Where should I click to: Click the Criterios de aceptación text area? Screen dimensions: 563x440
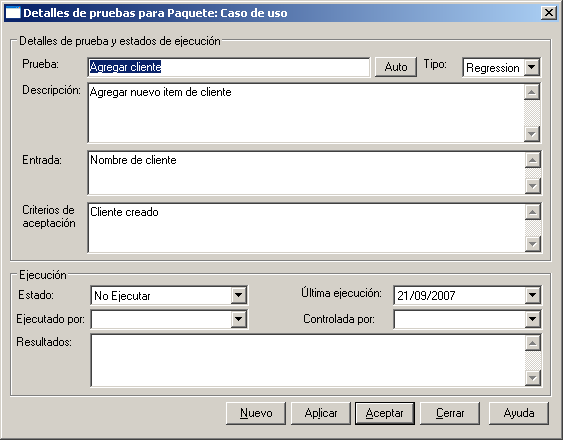point(306,228)
